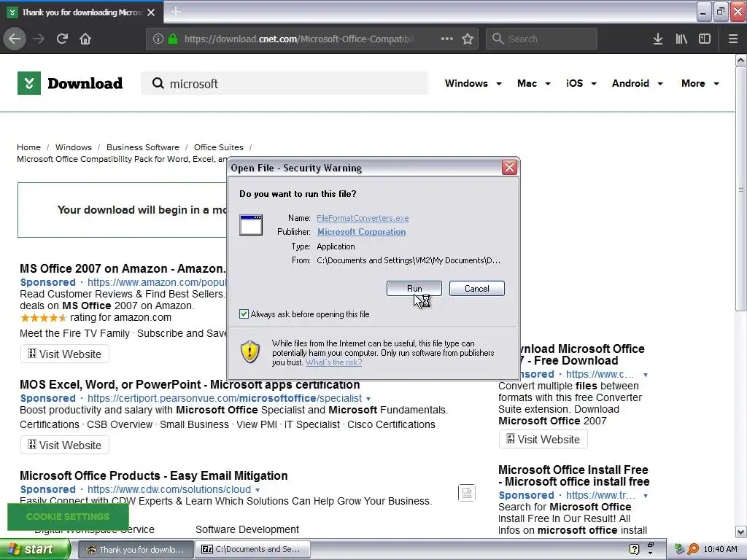This screenshot has height=560, width=747.
Task: Click the Firefox Search input box
Action: tap(541, 39)
